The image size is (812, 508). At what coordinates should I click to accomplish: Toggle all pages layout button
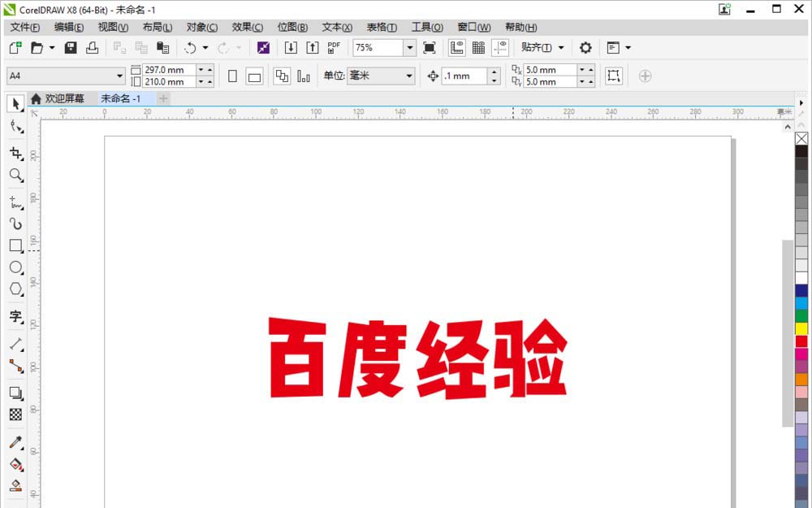[x=282, y=76]
